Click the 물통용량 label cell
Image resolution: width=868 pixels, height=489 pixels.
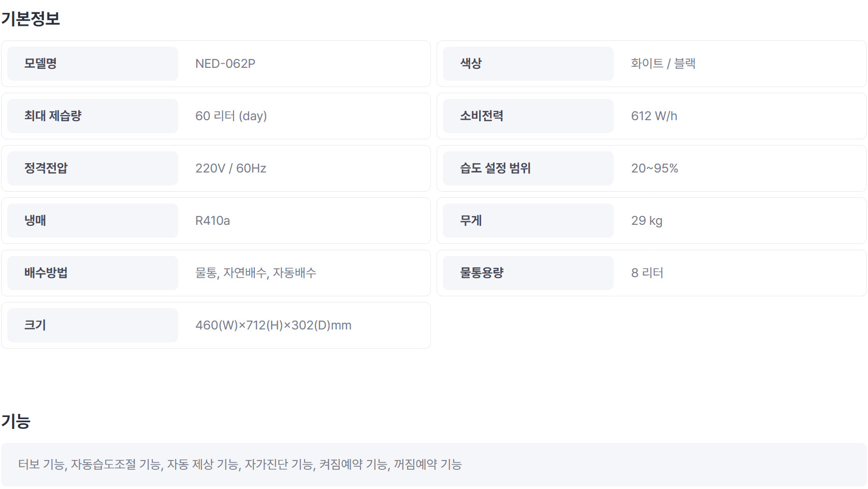point(528,273)
